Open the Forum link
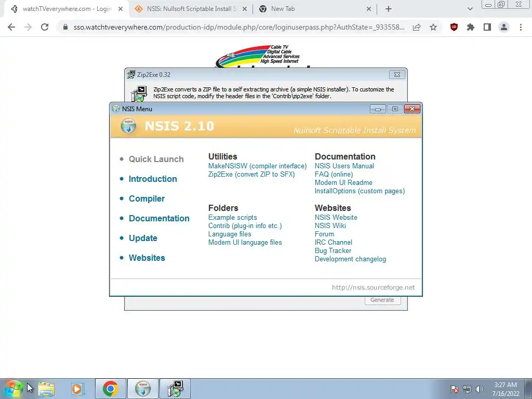Viewport: 532px width, 399px height. click(x=324, y=234)
